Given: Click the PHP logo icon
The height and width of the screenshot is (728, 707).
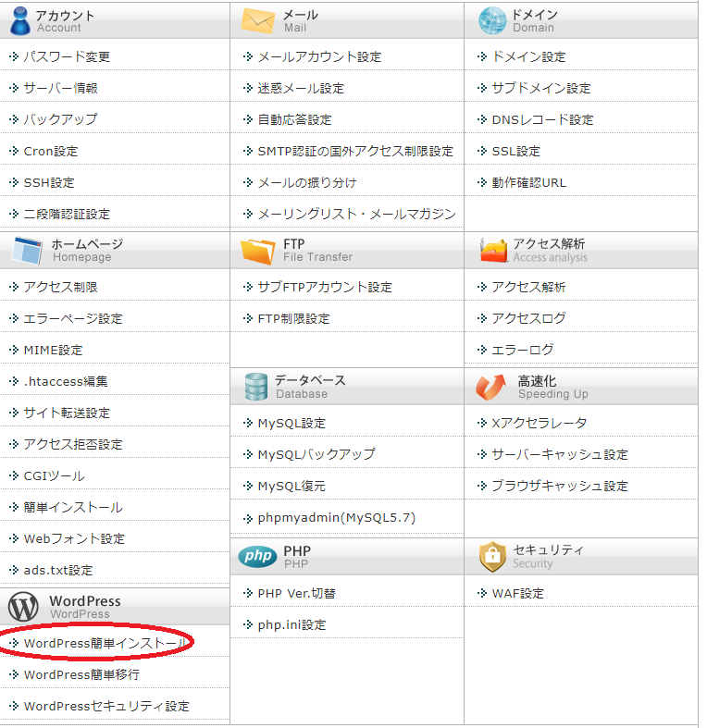Looking at the screenshot, I should tap(258, 556).
